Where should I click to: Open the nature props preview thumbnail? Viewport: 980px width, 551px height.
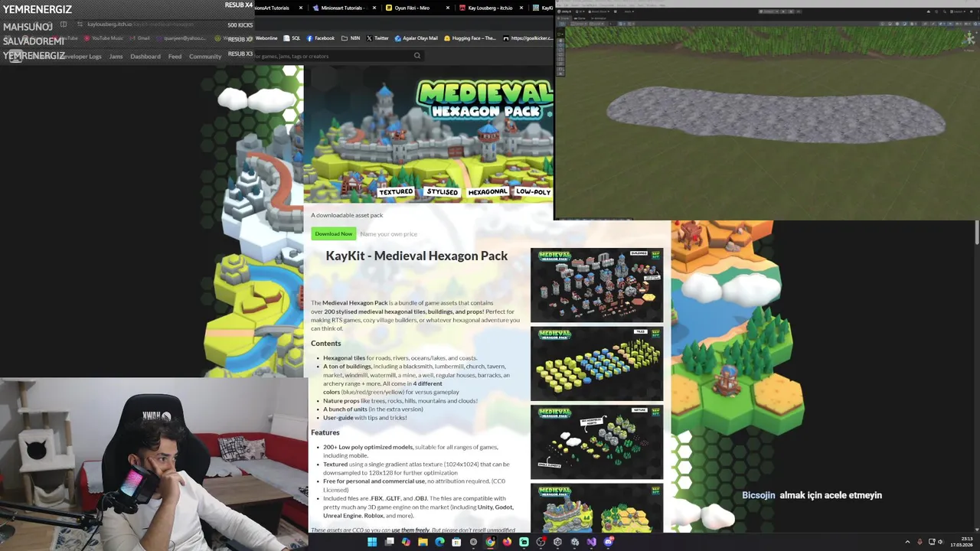[x=596, y=442]
